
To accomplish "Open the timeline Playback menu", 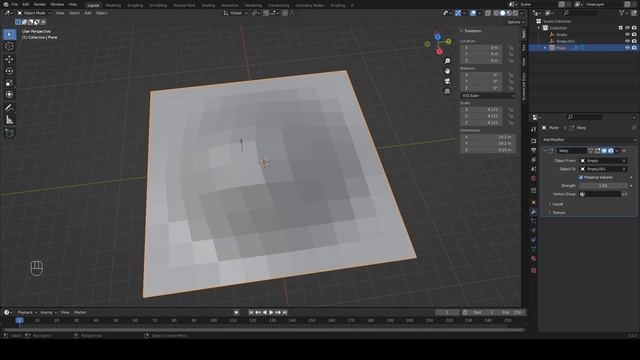I will pos(27,312).
